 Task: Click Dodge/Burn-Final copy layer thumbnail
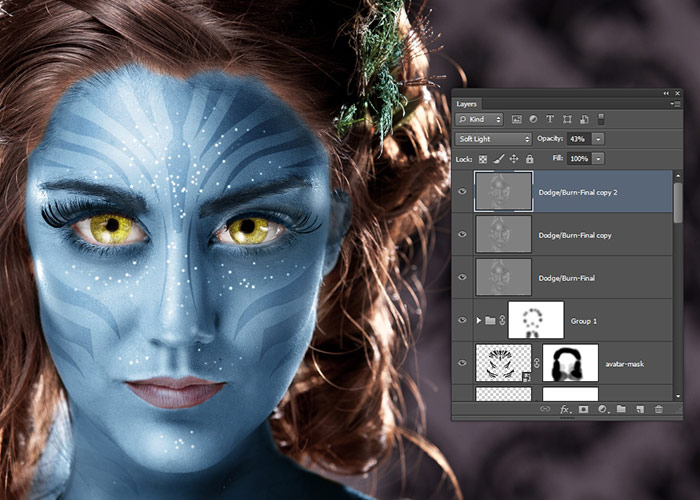(504, 234)
